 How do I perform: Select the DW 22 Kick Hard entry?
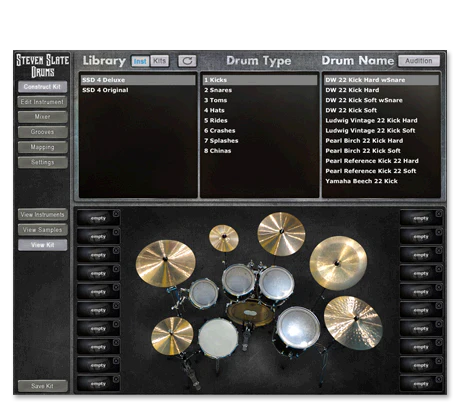click(x=381, y=90)
